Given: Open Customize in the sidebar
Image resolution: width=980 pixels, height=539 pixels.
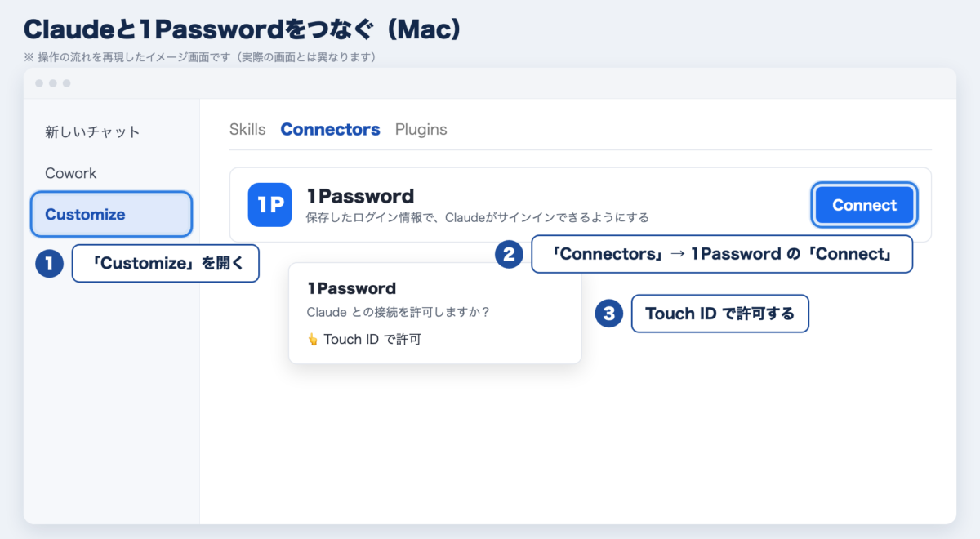Looking at the screenshot, I should 111,214.
